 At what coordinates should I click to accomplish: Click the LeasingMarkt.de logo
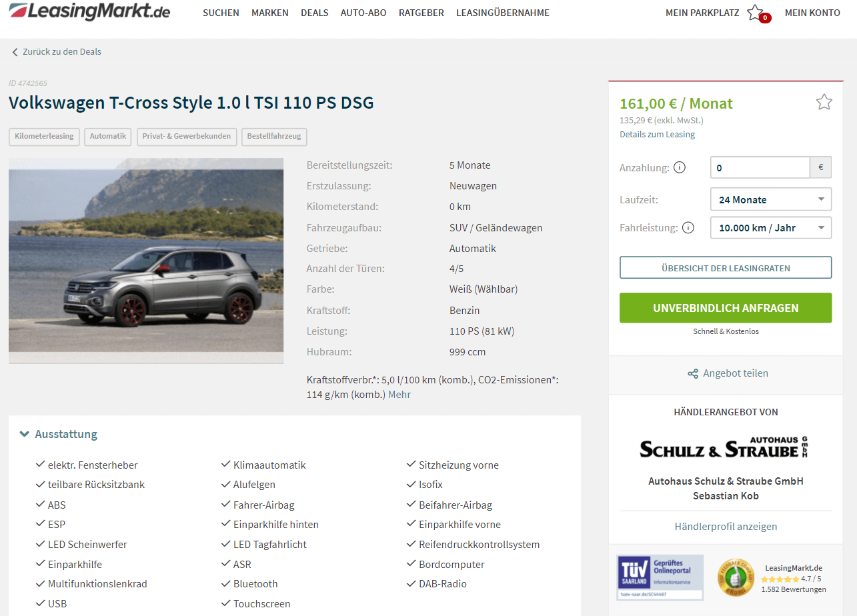(x=89, y=11)
